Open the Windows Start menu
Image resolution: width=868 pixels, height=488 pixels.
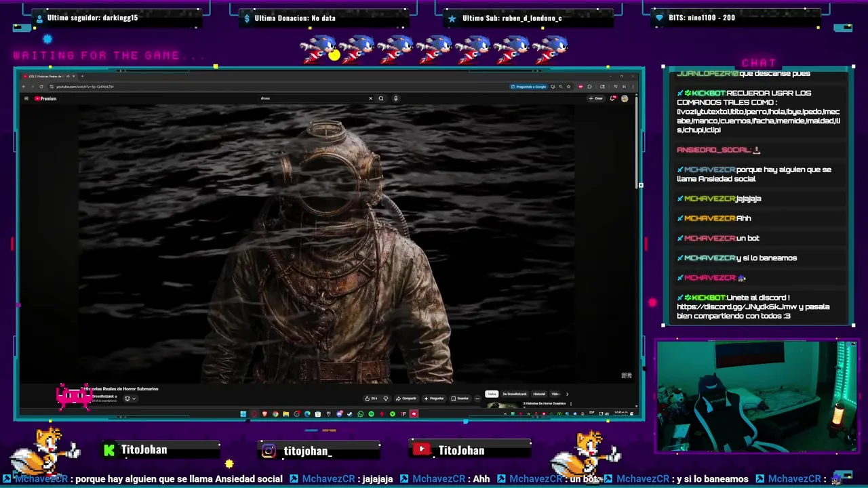pos(243,413)
